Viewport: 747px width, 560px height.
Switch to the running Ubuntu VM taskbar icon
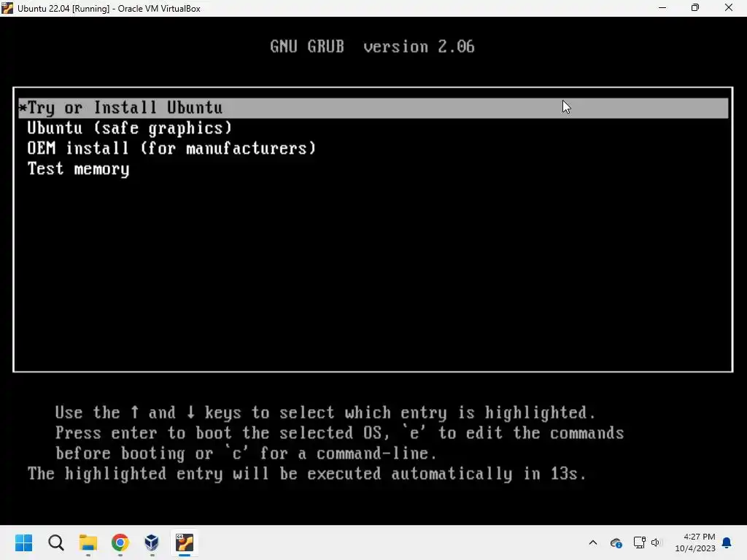pos(185,542)
